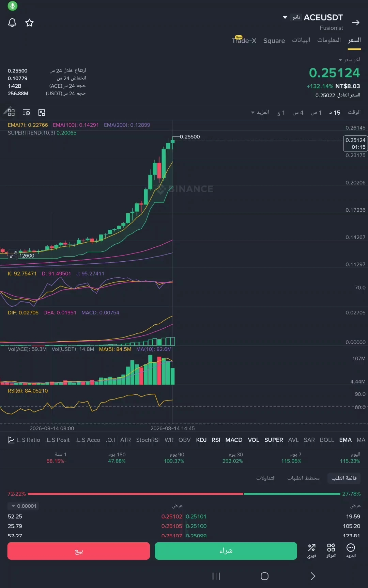The image size is (368, 588).
Task: Expand chart with the diagonal arrows icon
Action: tap(13, 254)
